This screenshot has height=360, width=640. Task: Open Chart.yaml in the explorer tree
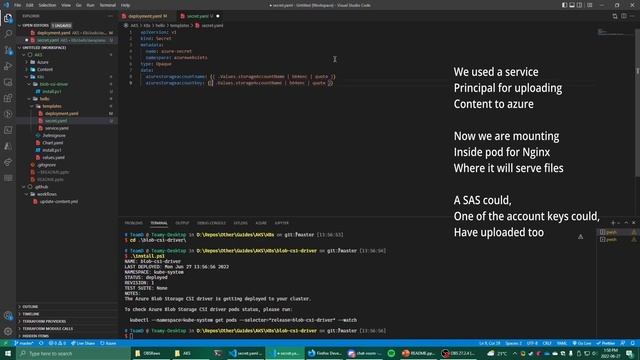(x=53, y=143)
